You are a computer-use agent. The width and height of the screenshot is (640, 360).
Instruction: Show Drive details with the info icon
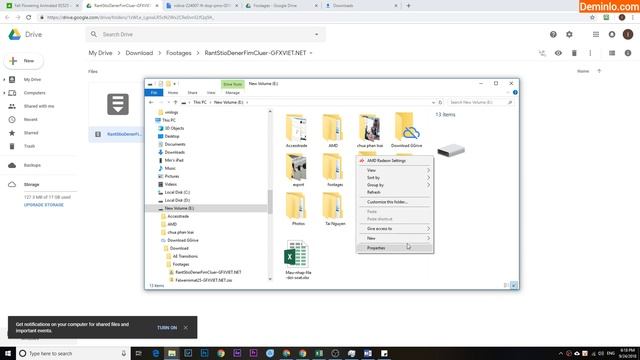click(x=628, y=53)
